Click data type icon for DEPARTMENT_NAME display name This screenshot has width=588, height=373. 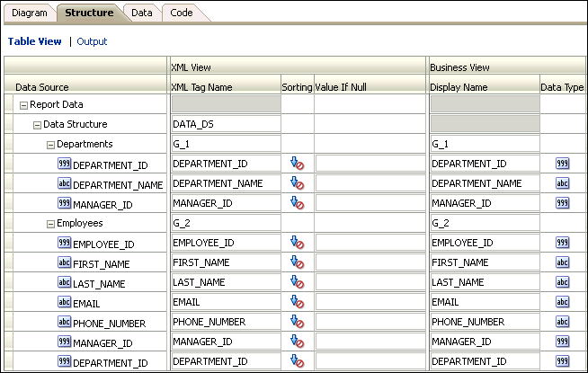click(x=562, y=183)
